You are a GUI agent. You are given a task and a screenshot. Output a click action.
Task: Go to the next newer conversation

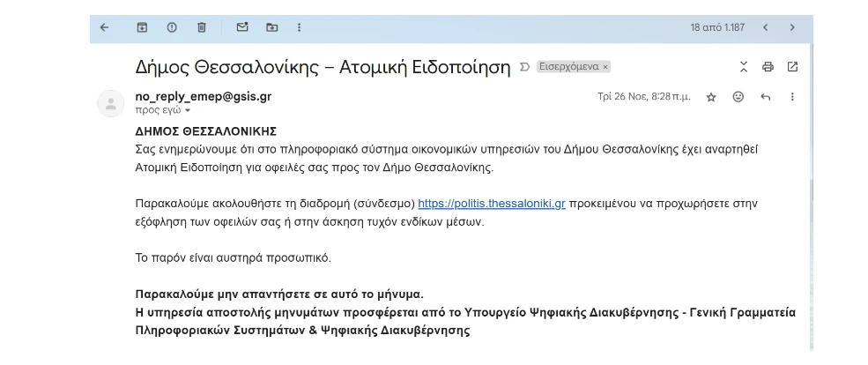(x=765, y=27)
